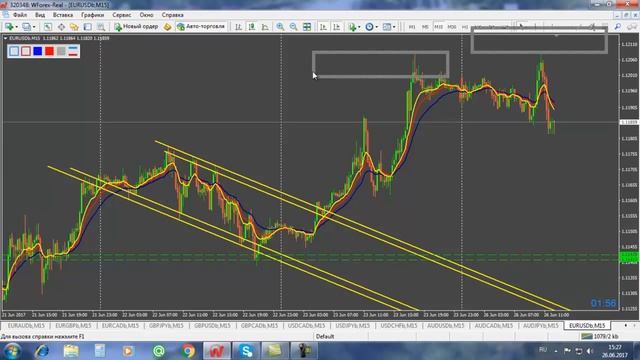This screenshot has width=640, height=360.
Task: Open the Вид menu
Action: 40,15
